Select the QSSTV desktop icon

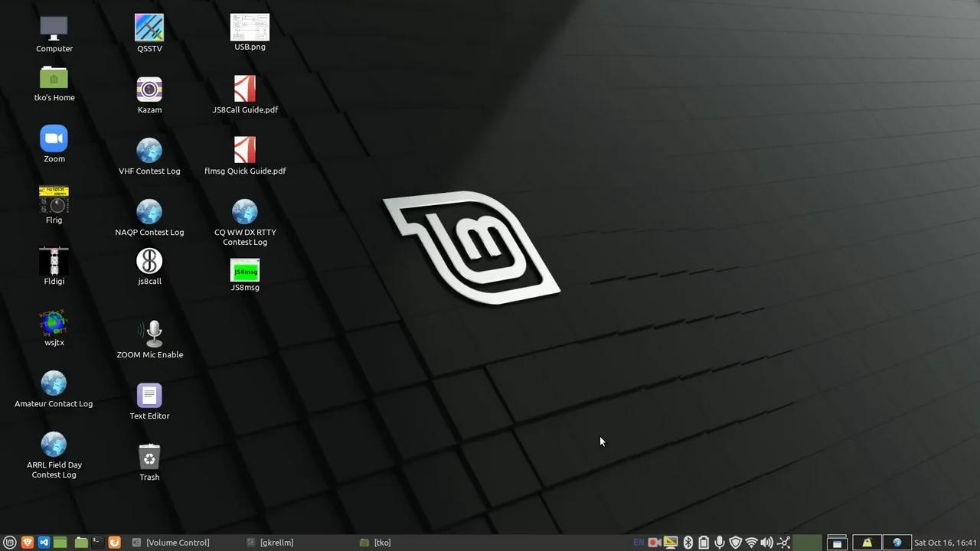(x=149, y=28)
